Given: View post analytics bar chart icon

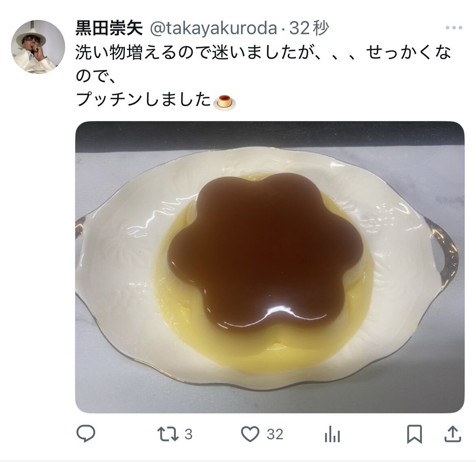Looking at the screenshot, I should tap(332, 434).
